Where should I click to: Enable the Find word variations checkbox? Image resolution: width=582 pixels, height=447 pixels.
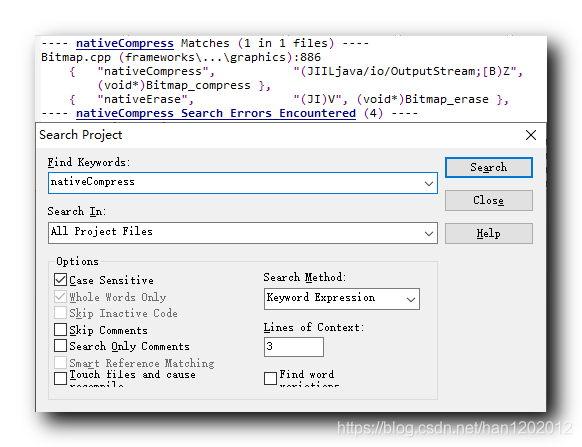click(x=270, y=378)
